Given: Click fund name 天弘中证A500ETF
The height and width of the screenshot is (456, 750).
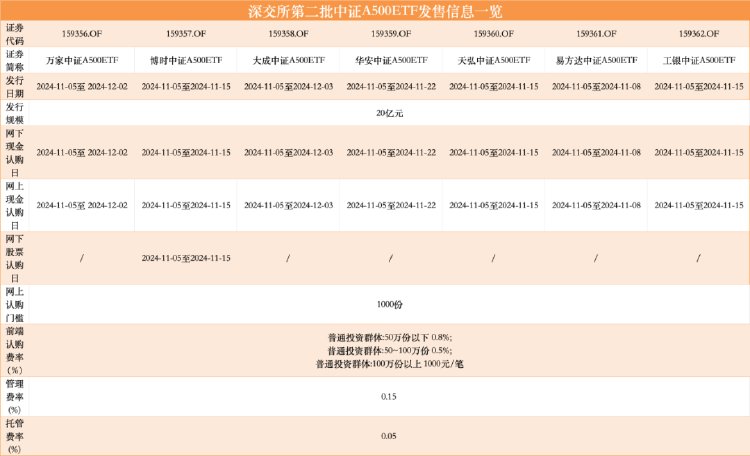Looking at the screenshot, I should click(x=494, y=60).
